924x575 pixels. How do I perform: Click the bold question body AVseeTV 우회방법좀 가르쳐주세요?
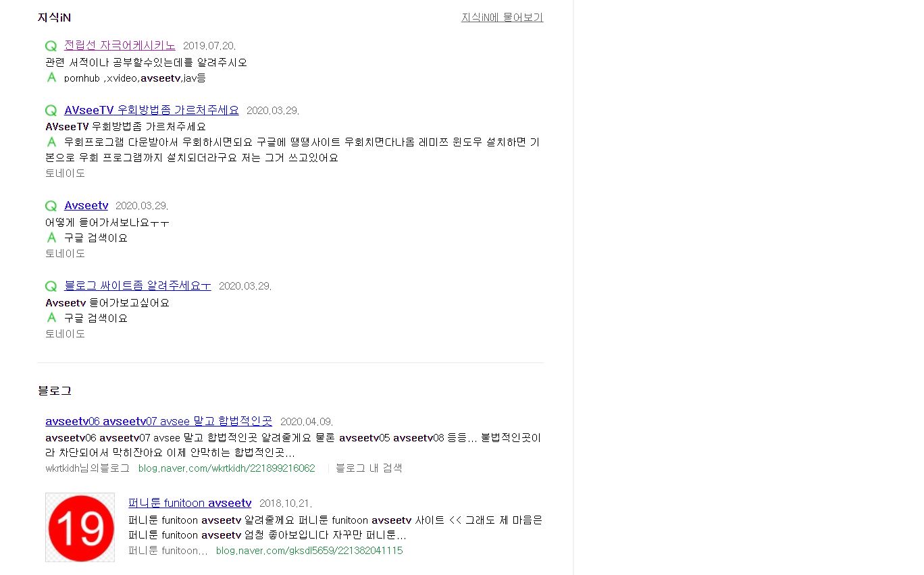126,127
